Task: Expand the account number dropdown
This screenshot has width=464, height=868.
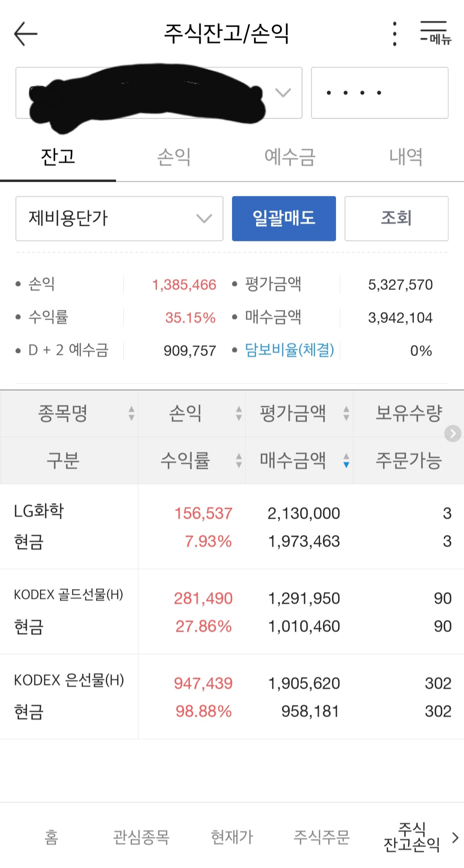Action: (x=283, y=93)
